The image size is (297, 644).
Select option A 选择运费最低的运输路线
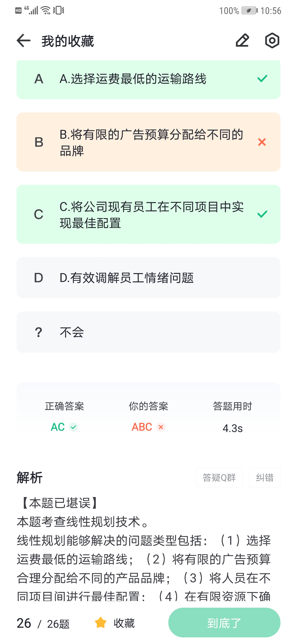[148, 79]
